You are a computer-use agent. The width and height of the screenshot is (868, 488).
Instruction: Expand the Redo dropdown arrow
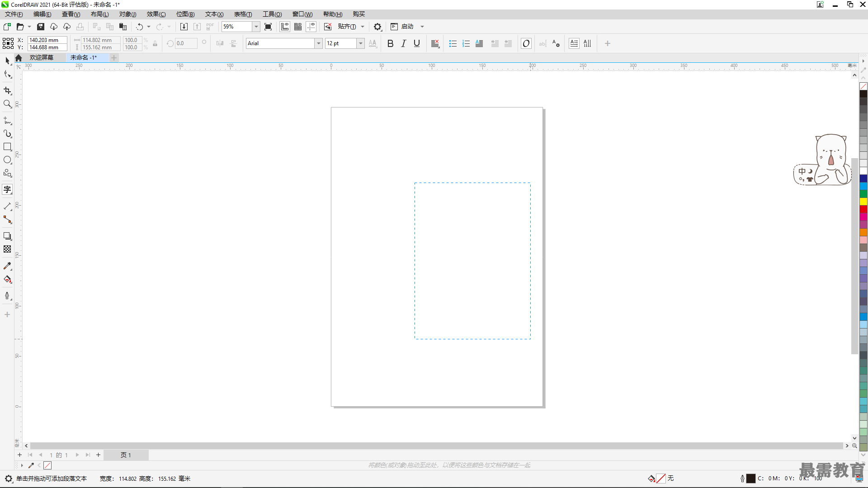169,27
